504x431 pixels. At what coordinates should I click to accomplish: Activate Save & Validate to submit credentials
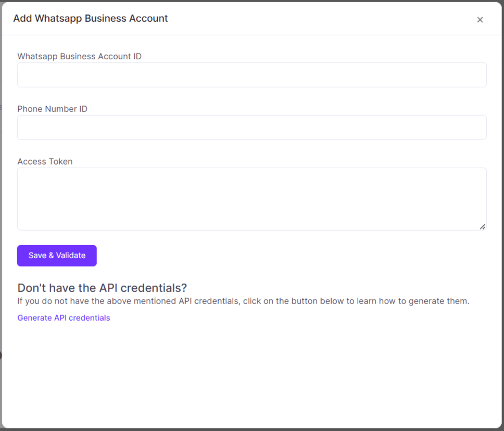(56, 256)
